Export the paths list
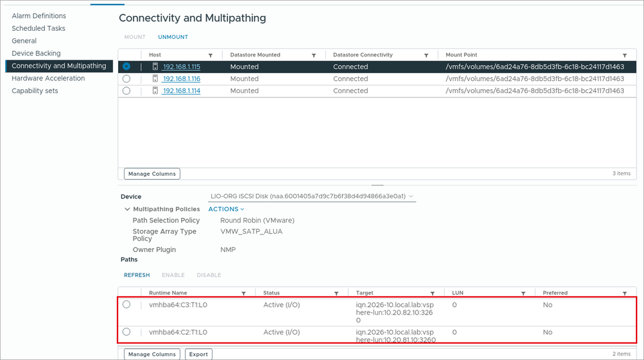The width and height of the screenshot is (644, 360). (199, 354)
